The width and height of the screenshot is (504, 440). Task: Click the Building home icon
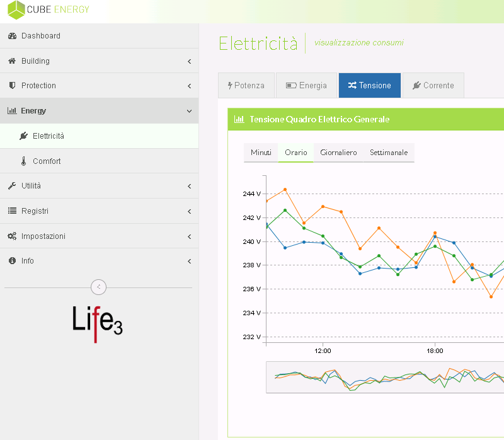click(12, 61)
